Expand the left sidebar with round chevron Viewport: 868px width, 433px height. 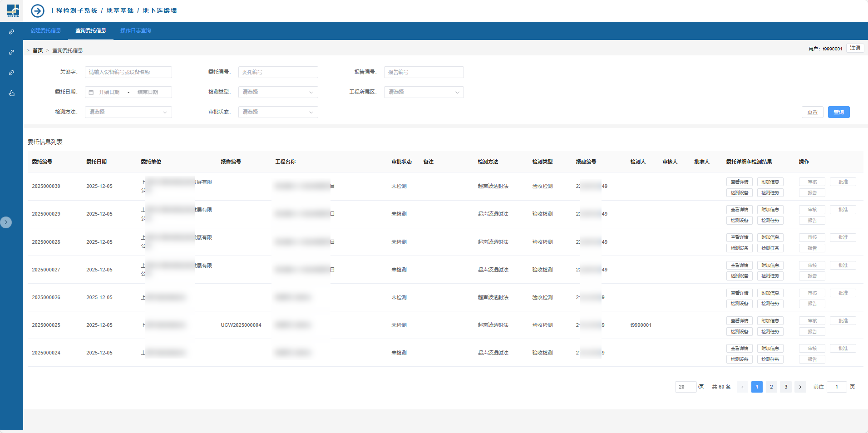point(6,222)
